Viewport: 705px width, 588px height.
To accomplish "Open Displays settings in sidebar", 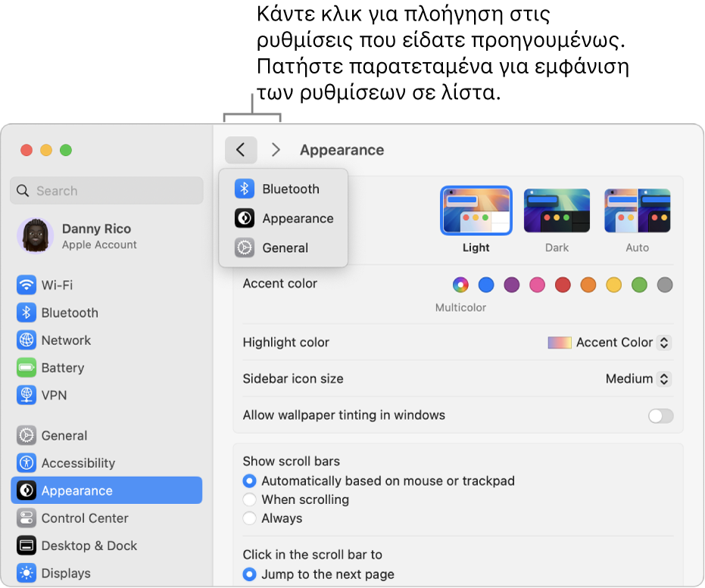I will click(107, 573).
